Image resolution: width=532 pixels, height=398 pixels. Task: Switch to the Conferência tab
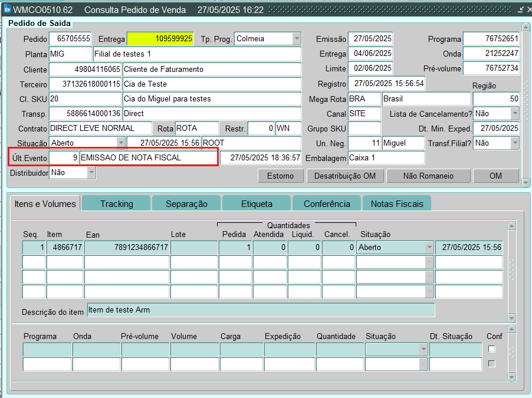327,203
